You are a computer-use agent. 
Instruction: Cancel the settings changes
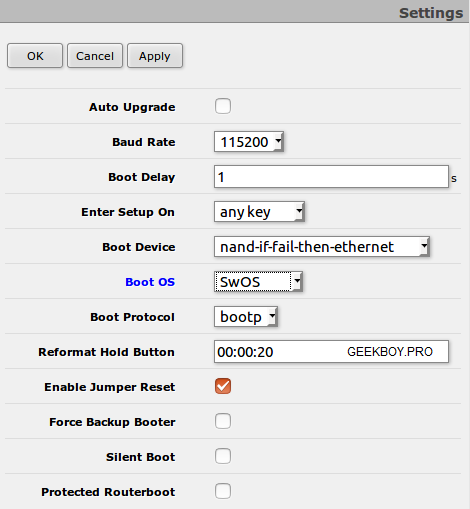(95, 56)
